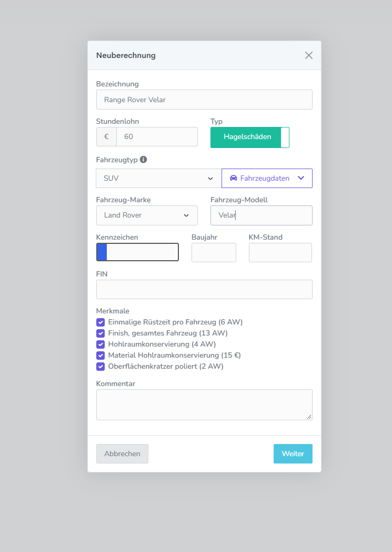The height and width of the screenshot is (552, 392).
Task: Focus the Baujahr input field
Action: click(214, 252)
